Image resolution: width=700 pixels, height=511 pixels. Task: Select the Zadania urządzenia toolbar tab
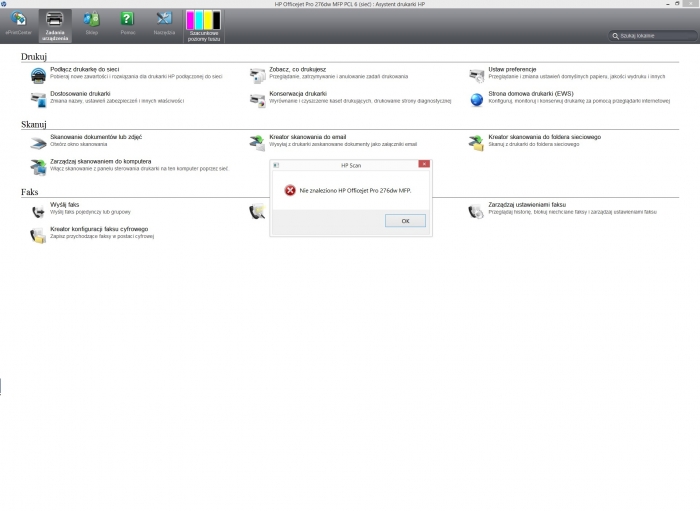point(55,26)
